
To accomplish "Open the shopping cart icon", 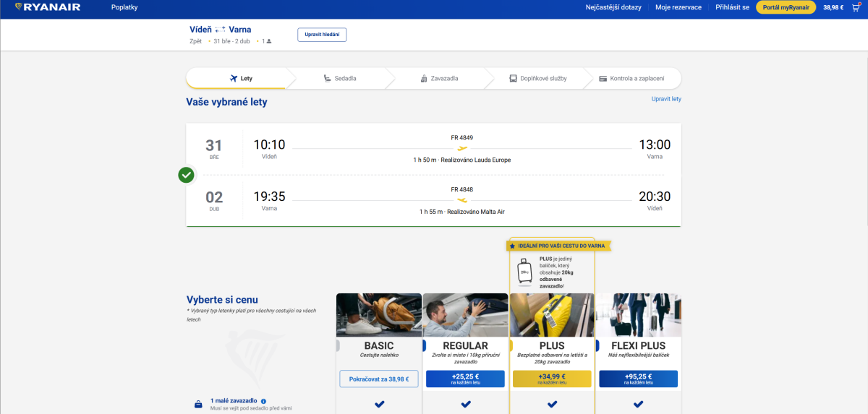I will point(855,7).
